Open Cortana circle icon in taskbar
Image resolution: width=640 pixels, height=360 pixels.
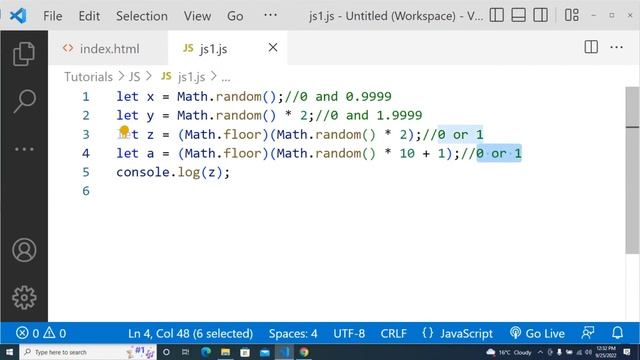[166, 352]
